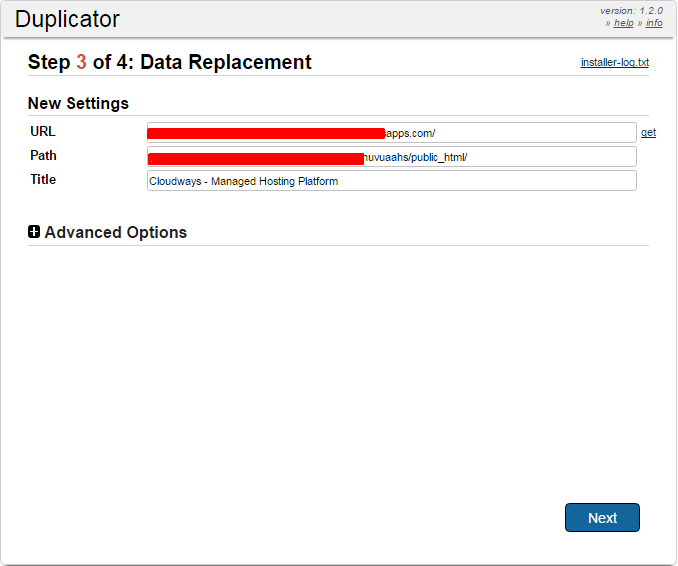Open the installer-log.txt link
This screenshot has height=566, width=678.
(x=614, y=63)
